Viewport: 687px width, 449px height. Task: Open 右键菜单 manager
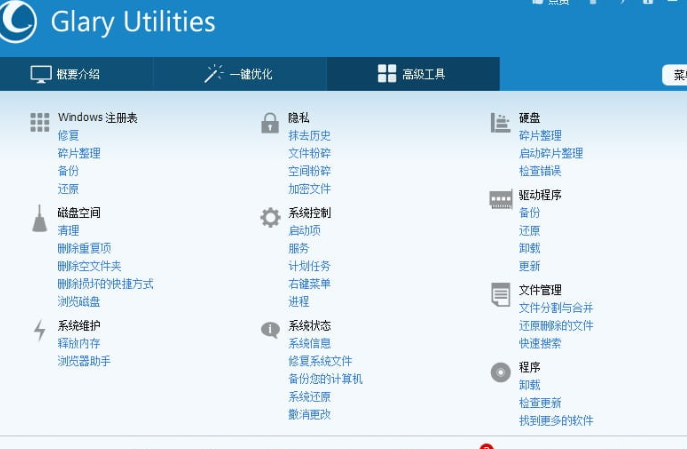pos(309,284)
